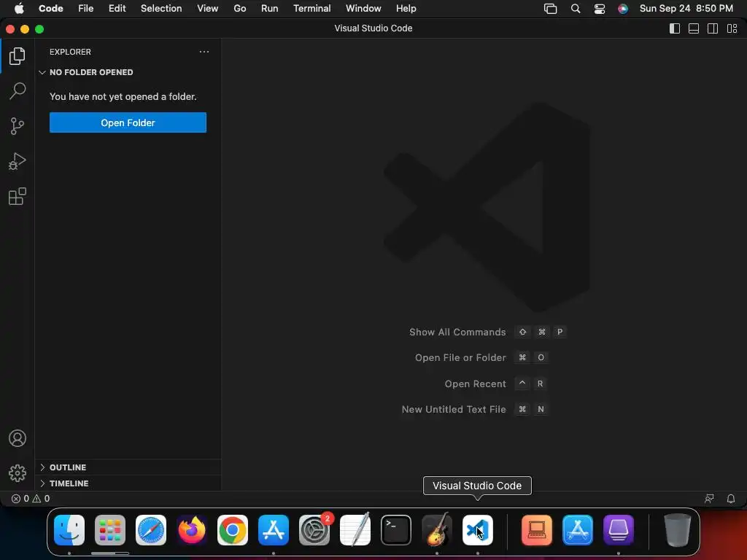Open Firefox from the Dock
This screenshot has height=560, width=747.
pos(192,530)
